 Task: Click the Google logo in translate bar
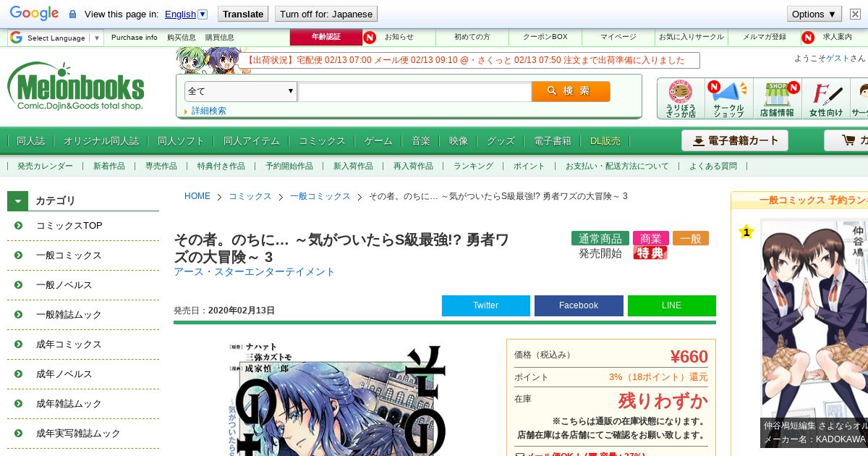(34, 14)
